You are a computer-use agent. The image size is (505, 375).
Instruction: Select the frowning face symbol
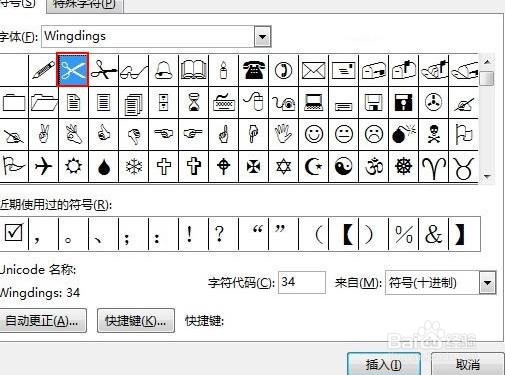[373, 134]
